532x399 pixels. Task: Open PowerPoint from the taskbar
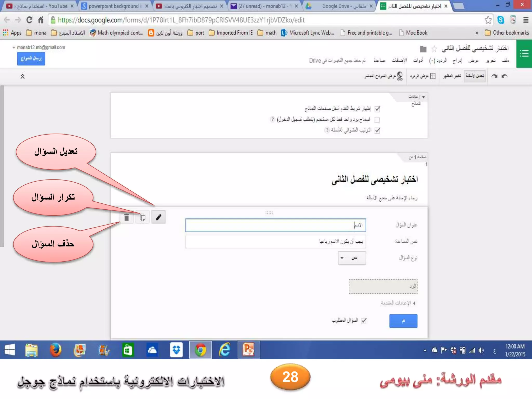click(x=249, y=350)
